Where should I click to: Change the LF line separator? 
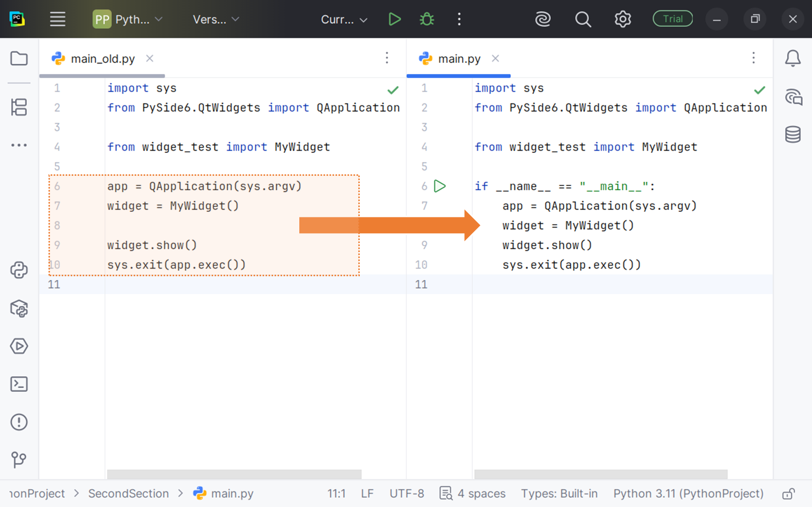tap(367, 494)
